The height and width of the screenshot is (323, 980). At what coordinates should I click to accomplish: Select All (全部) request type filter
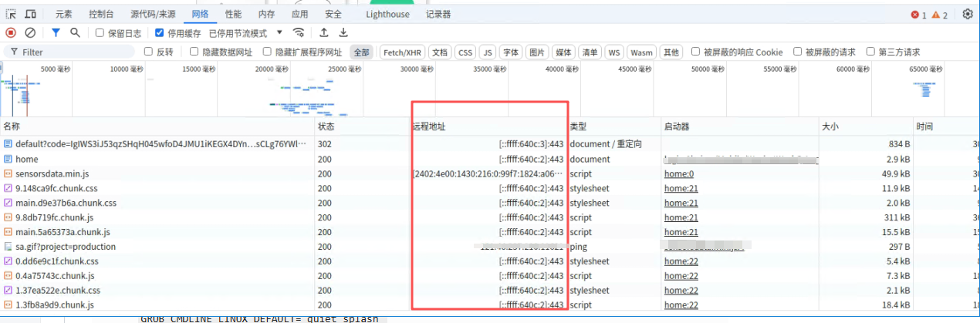coord(361,52)
